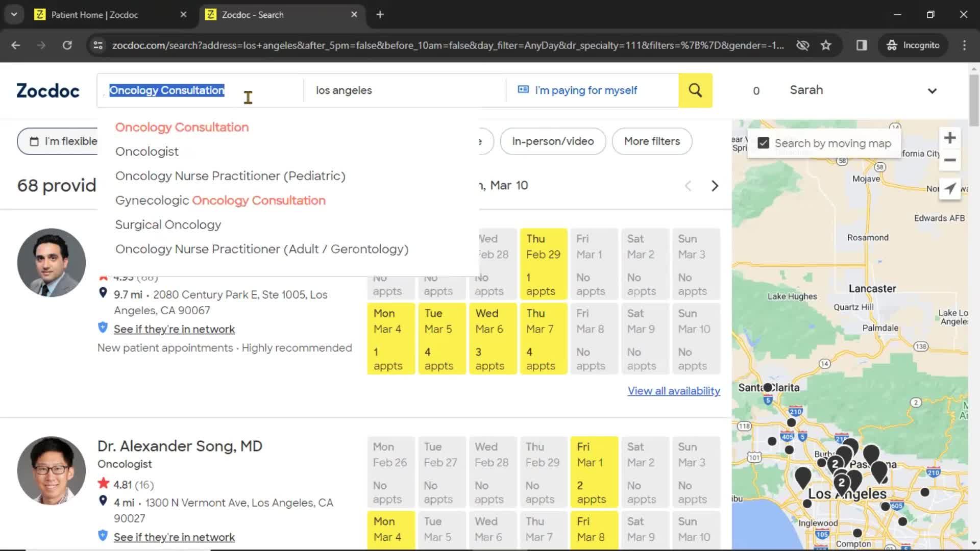Screen dimensions: 980x551
Task: Reload the page
Action: [x=67, y=45]
